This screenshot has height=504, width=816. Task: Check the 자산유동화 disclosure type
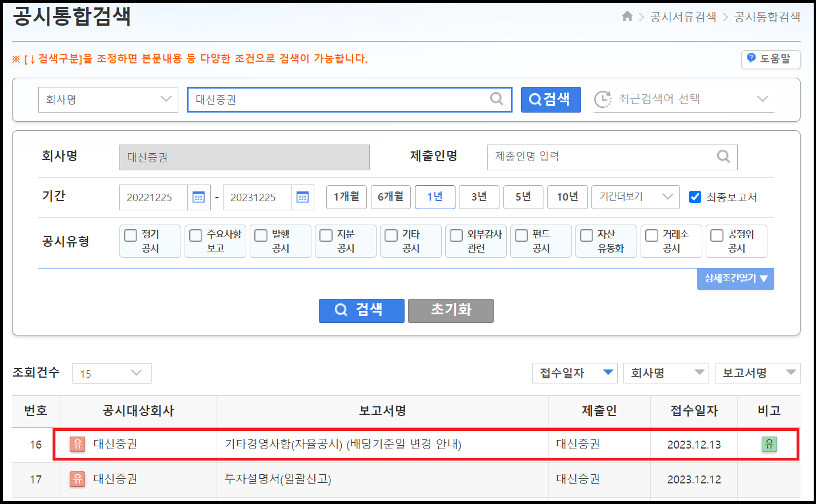(587, 235)
